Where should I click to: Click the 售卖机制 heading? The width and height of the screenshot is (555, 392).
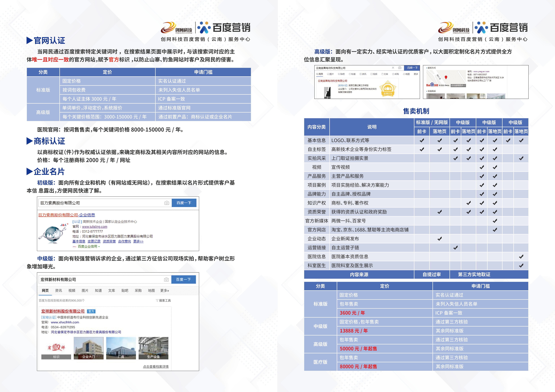coord(416,111)
